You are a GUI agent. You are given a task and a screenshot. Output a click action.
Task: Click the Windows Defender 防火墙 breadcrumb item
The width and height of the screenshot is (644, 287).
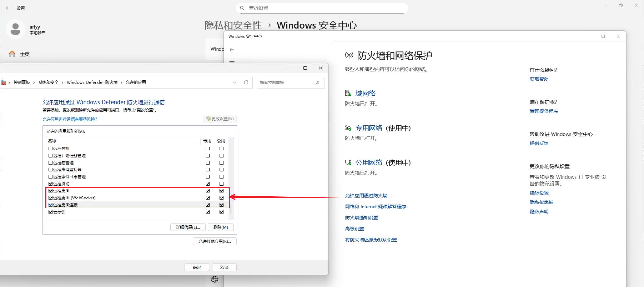[x=92, y=82]
